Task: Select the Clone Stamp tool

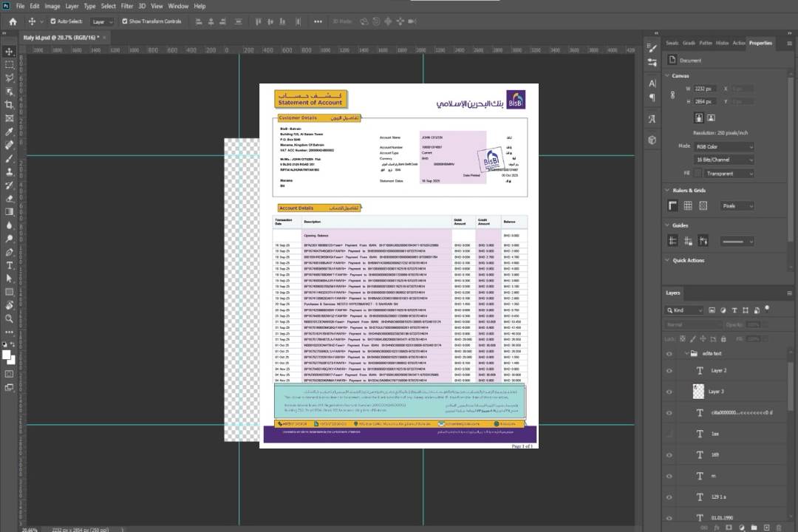Action: (x=9, y=171)
